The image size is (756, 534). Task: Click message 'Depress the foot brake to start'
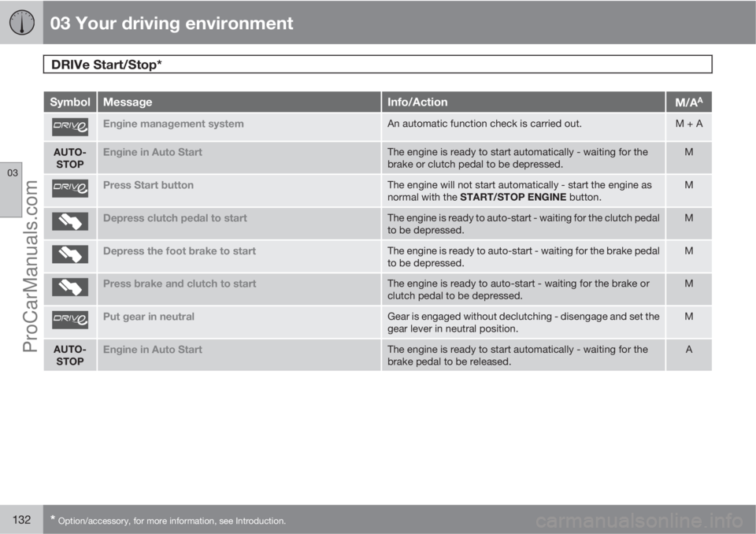180,250
